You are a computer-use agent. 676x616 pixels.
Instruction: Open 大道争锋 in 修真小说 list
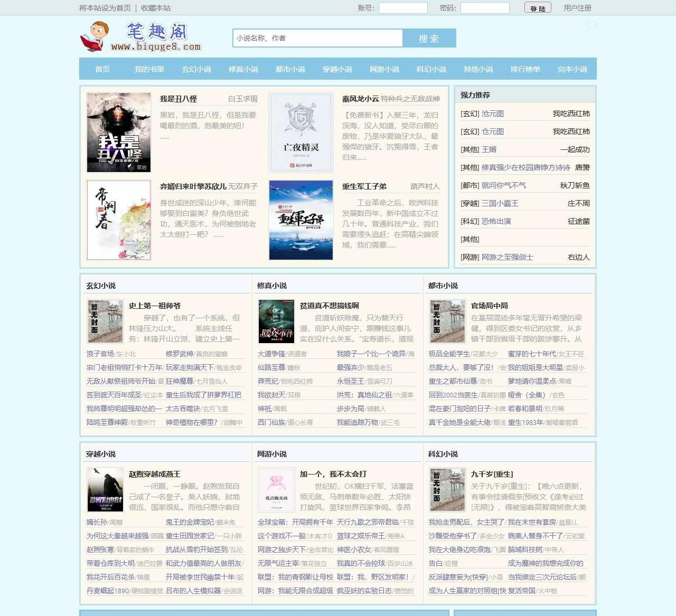(x=271, y=354)
